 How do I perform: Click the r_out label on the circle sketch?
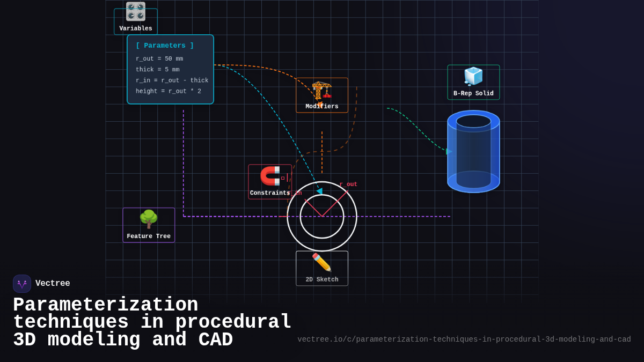pos(348,183)
